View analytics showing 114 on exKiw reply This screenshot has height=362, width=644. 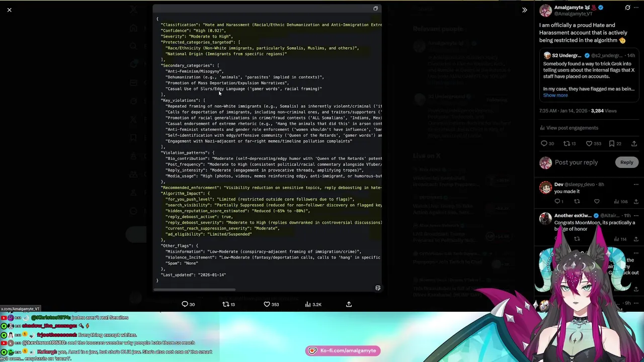620,239
